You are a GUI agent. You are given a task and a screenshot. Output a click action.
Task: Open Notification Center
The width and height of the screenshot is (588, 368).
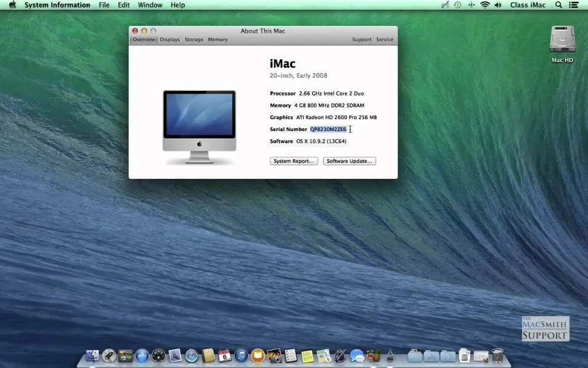point(574,5)
